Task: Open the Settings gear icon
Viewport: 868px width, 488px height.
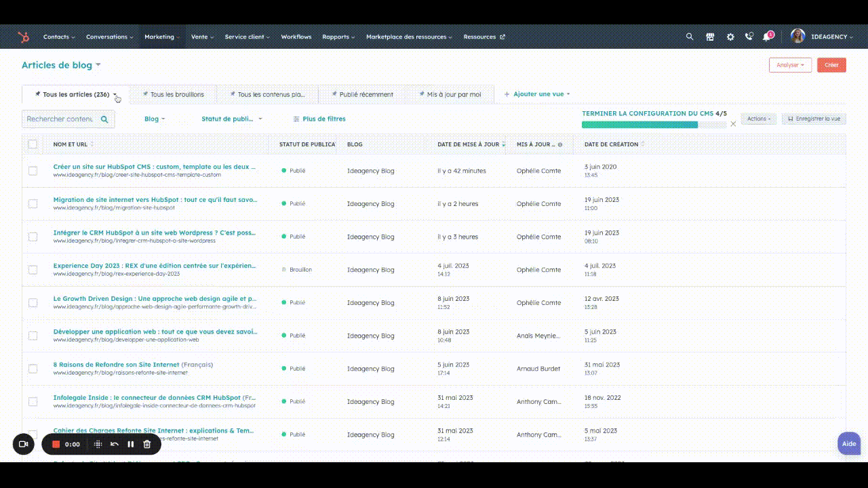Action: [730, 37]
